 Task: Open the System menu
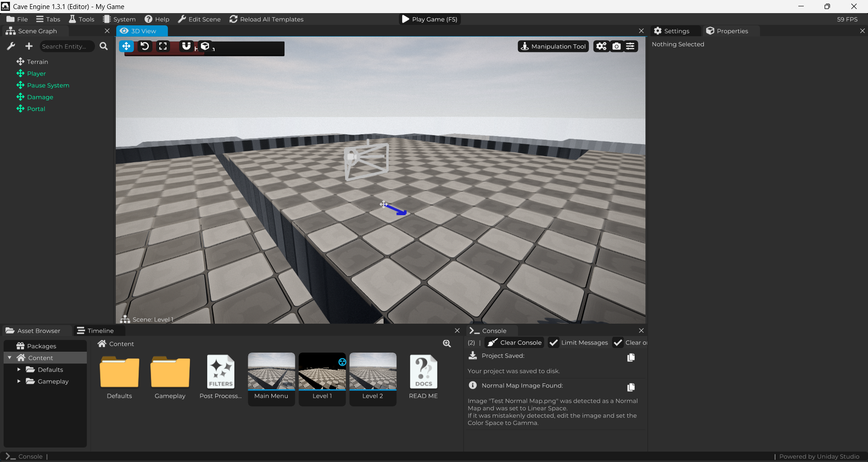tap(119, 19)
